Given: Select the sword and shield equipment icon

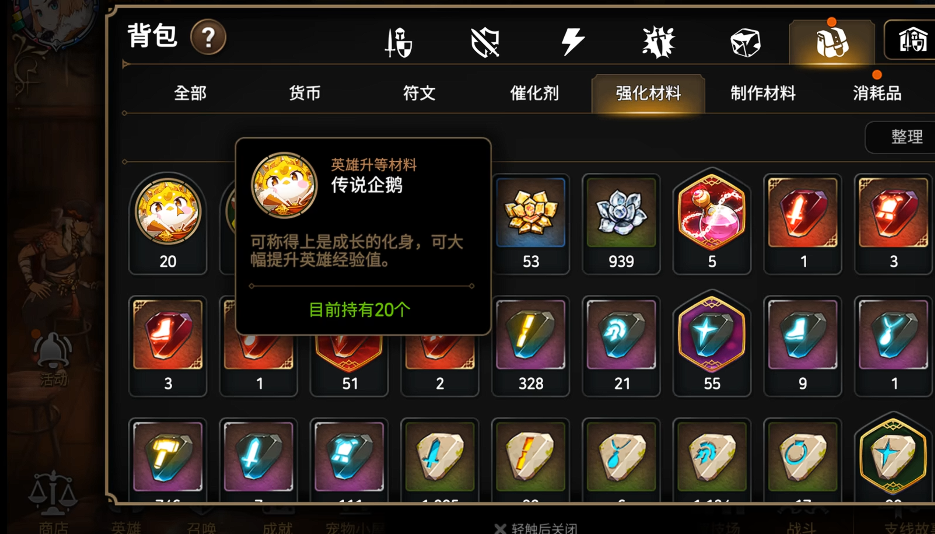Looking at the screenshot, I should pos(398,43).
